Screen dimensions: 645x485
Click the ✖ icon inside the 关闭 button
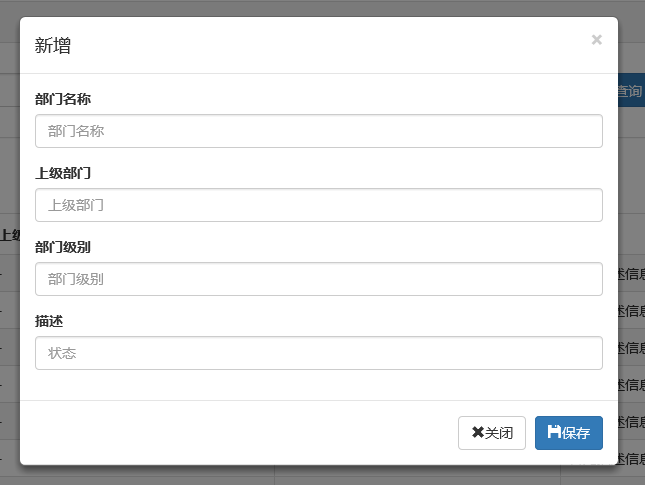[478, 433]
